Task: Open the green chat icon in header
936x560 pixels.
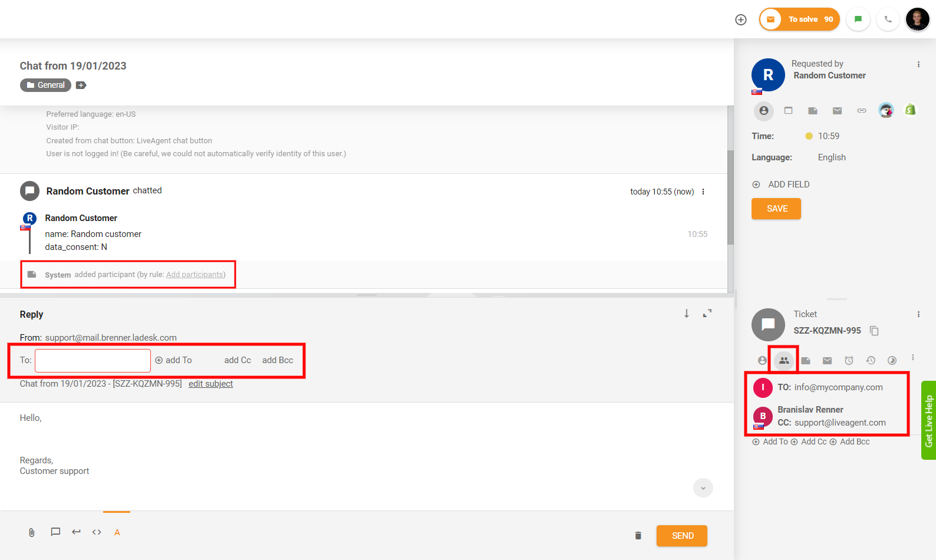Action: point(858,19)
